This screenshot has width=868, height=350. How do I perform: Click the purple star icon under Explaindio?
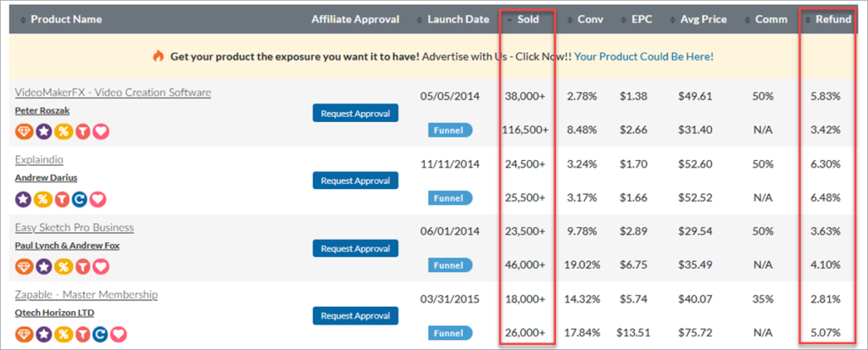tap(24, 198)
